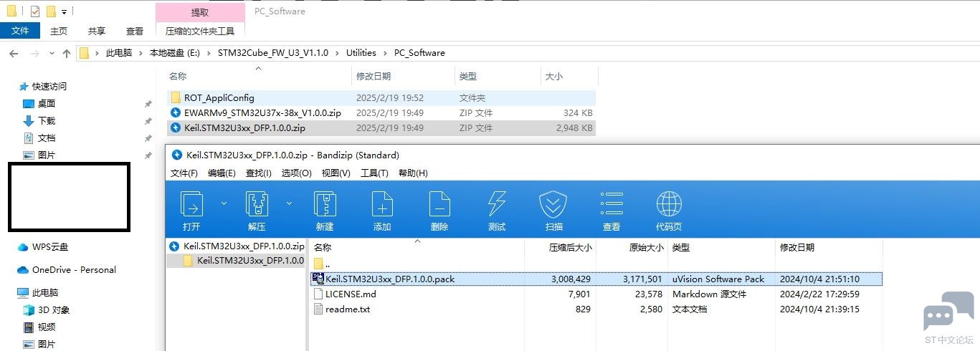Click the Bandizip 查看 (View) toolbar icon

click(x=612, y=205)
